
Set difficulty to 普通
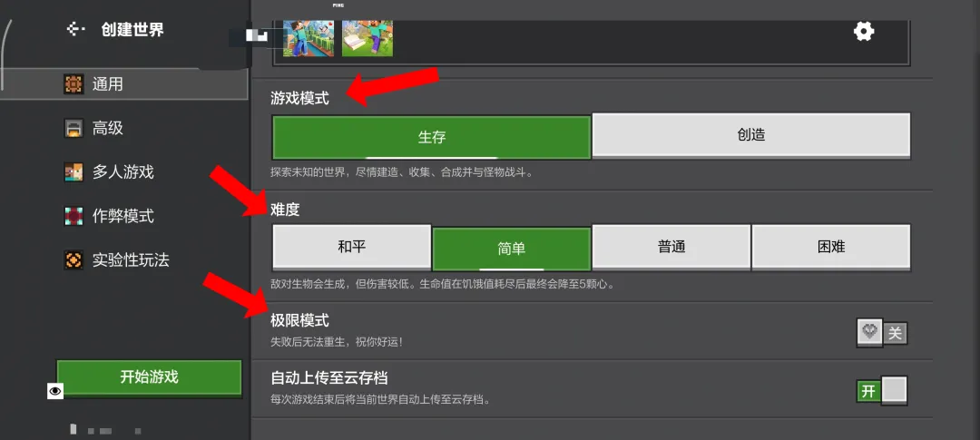671,247
